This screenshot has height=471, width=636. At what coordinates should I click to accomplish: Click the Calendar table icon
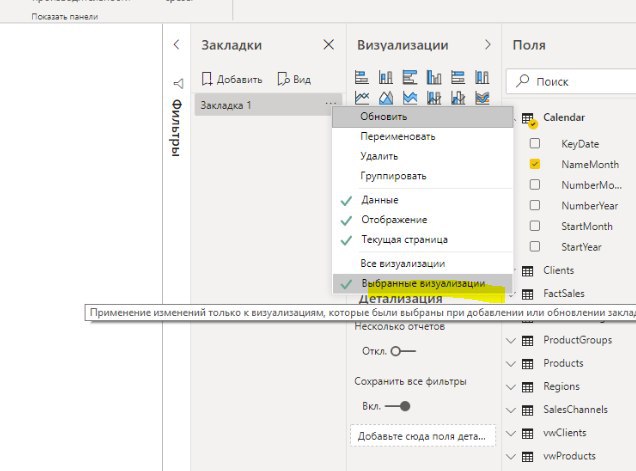tap(529, 119)
